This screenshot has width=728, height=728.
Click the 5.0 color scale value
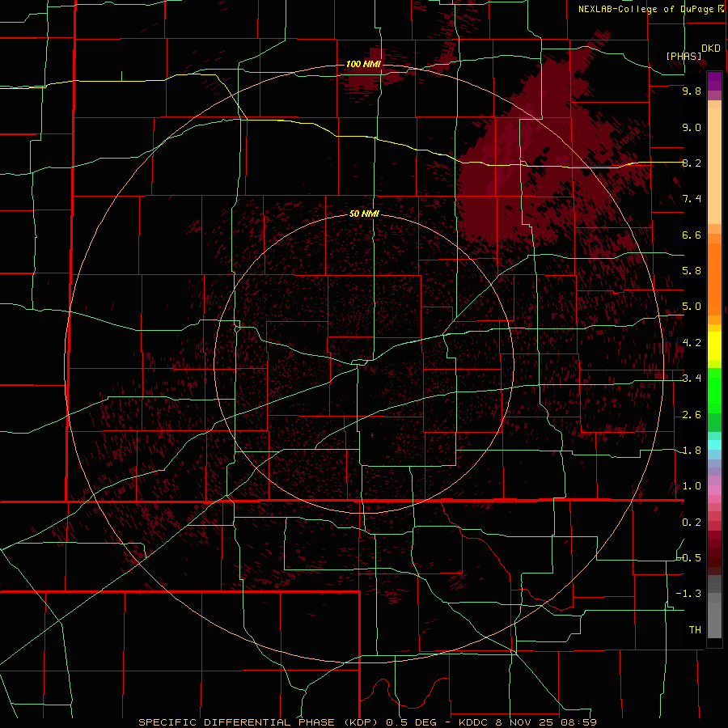tap(692, 307)
